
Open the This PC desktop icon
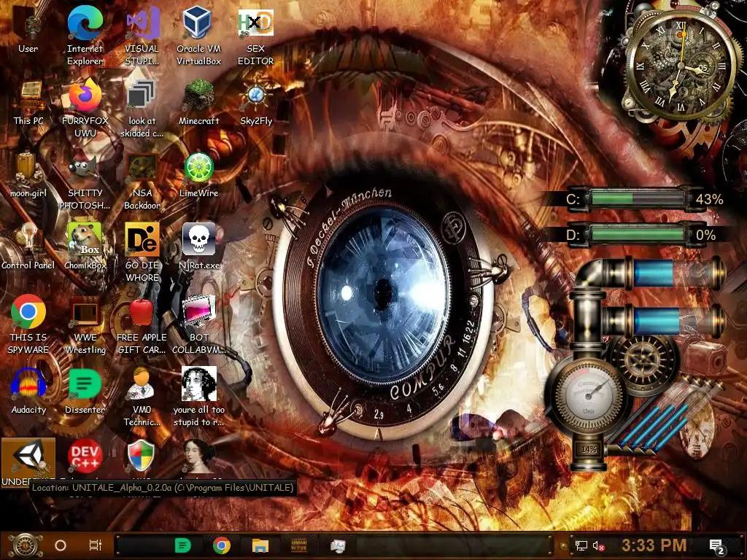[28, 102]
